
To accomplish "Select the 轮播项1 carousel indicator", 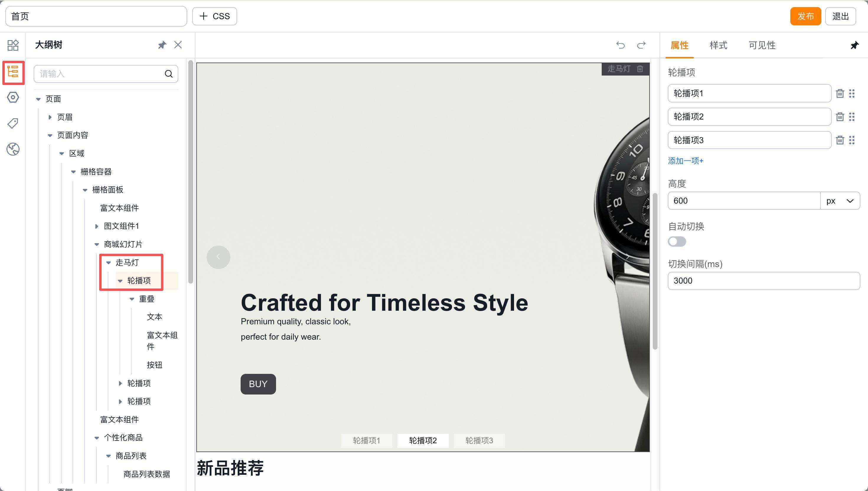I will 366,441.
